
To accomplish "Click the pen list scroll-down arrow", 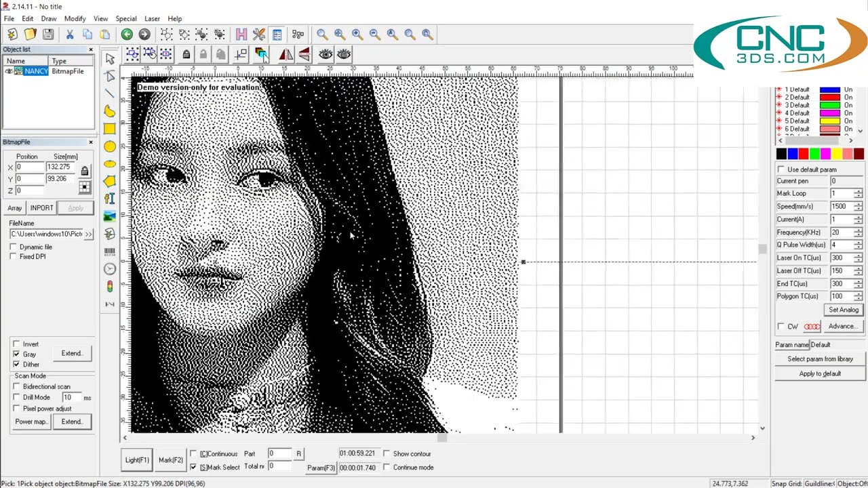I will [x=861, y=131].
